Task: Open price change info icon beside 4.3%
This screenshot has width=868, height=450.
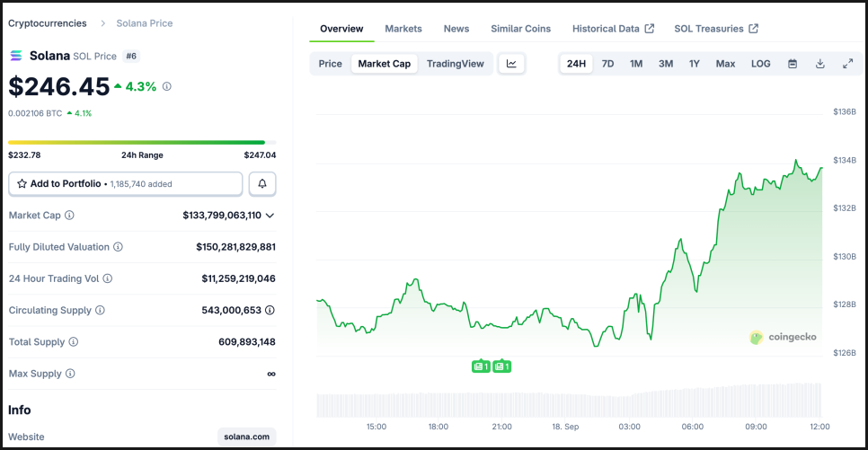Action: [x=166, y=86]
